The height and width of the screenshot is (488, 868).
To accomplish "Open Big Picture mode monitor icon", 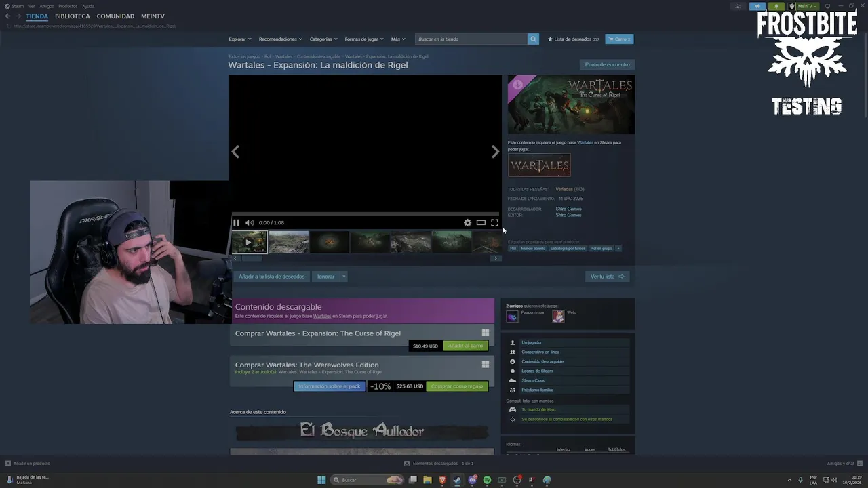I will click(827, 6).
